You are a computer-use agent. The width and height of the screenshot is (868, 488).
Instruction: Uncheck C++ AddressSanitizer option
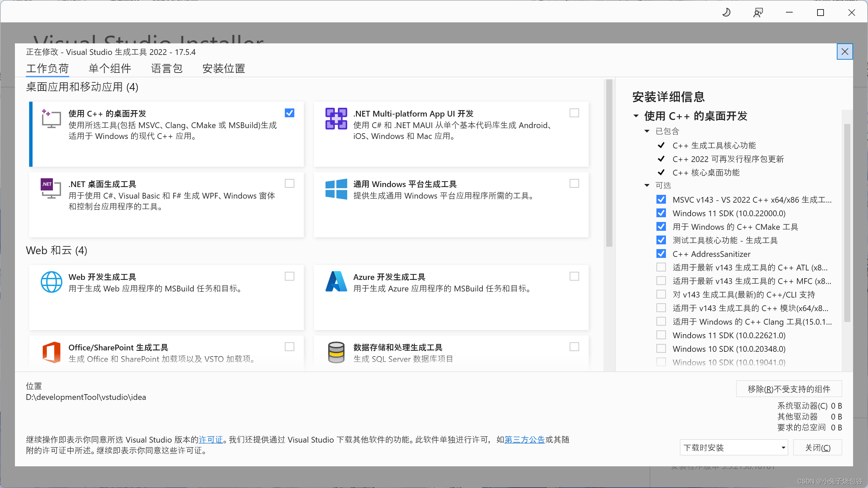(x=661, y=253)
